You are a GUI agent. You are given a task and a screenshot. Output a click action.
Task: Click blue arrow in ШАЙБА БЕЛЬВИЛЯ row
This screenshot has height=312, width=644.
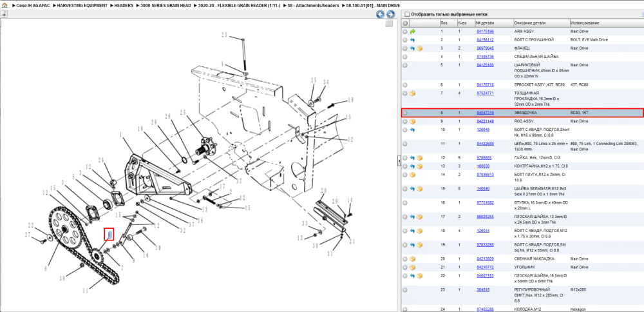[x=413, y=189]
